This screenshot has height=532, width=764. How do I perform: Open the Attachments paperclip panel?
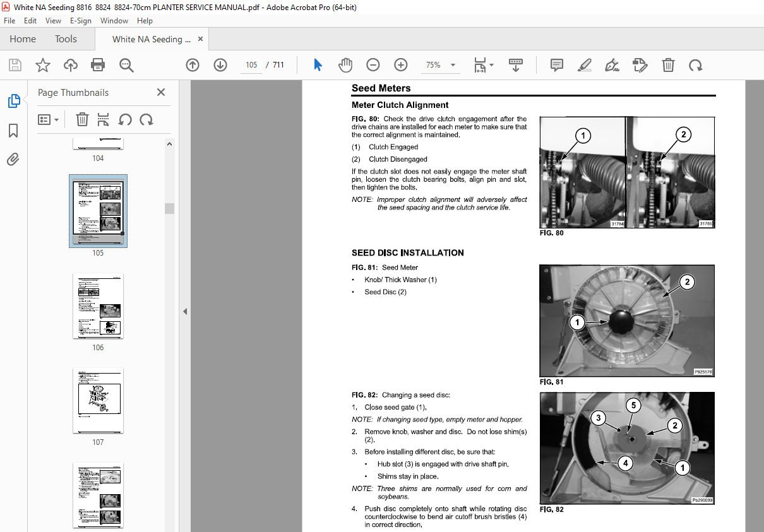point(13,160)
